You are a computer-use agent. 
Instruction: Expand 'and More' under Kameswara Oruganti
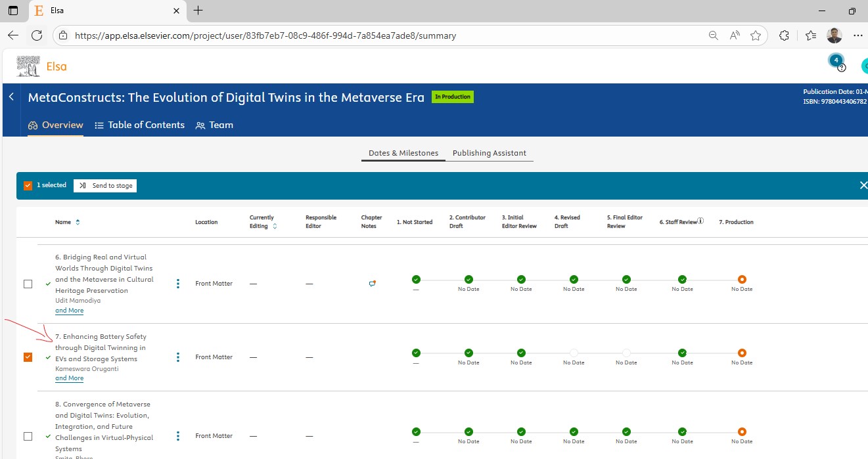tap(69, 378)
